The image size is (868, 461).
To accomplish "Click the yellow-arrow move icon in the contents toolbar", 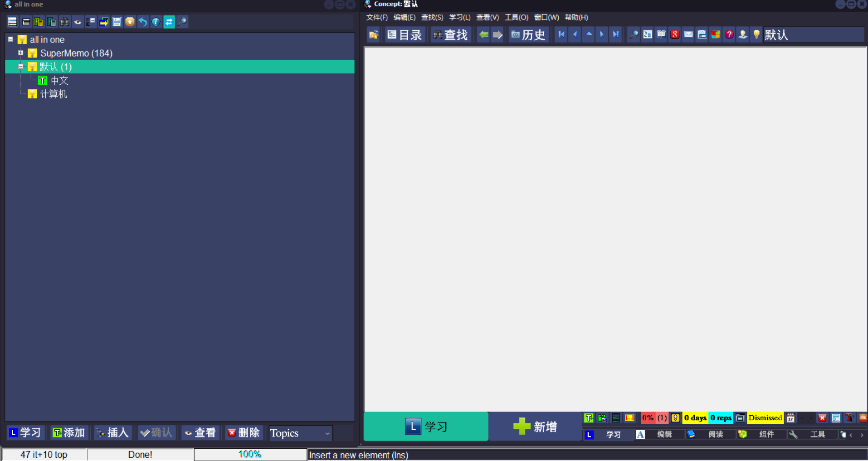I will click(104, 22).
